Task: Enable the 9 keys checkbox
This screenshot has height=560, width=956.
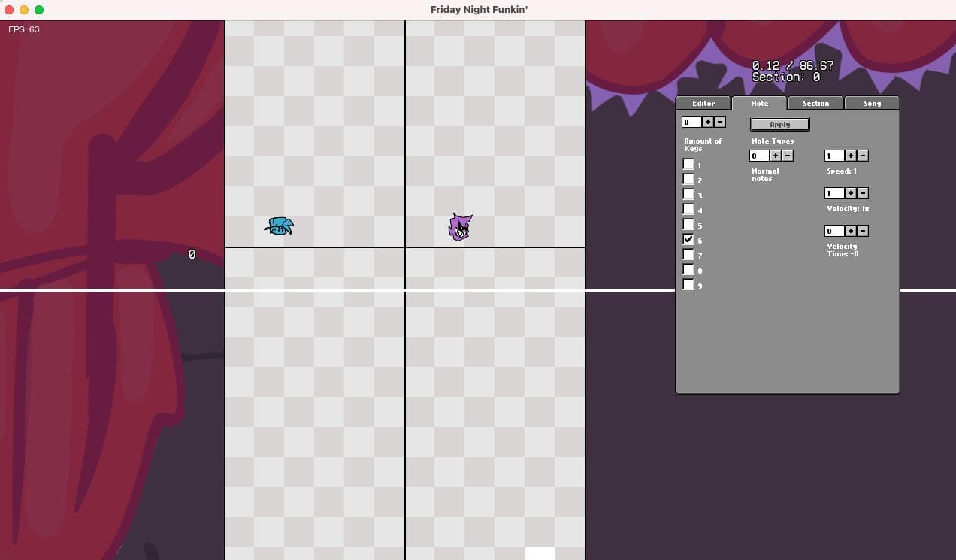Action: coord(688,284)
